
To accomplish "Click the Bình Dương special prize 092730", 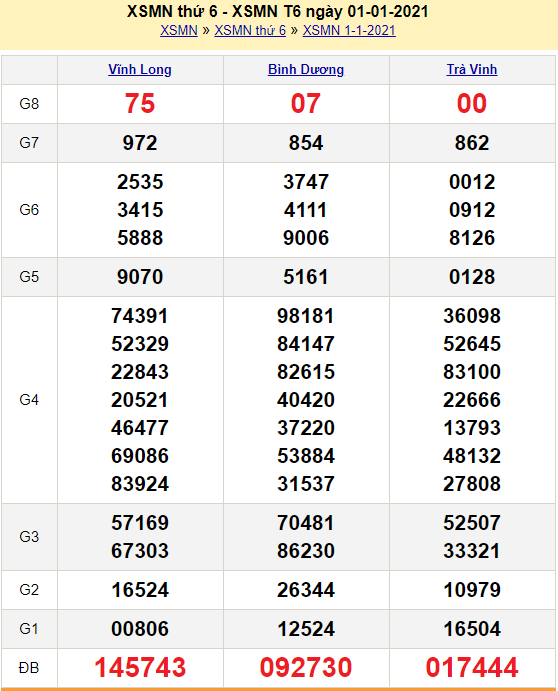I will tap(306, 667).
